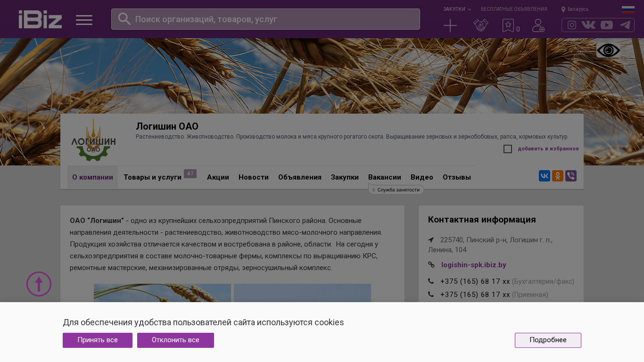Toggle the accessibility eye view
Screen dimensions: 644x362
[608, 50]
